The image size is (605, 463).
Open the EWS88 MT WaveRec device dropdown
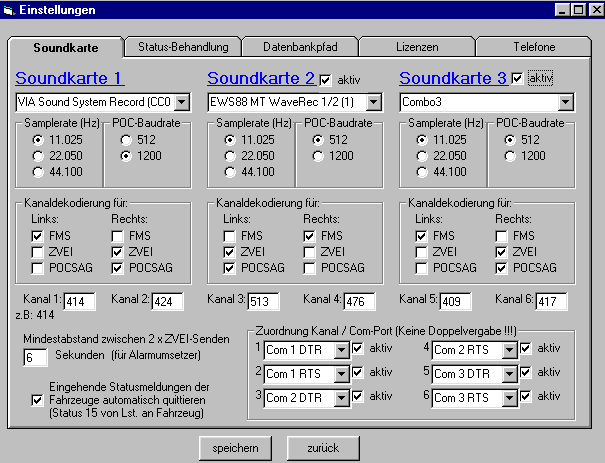373,102
